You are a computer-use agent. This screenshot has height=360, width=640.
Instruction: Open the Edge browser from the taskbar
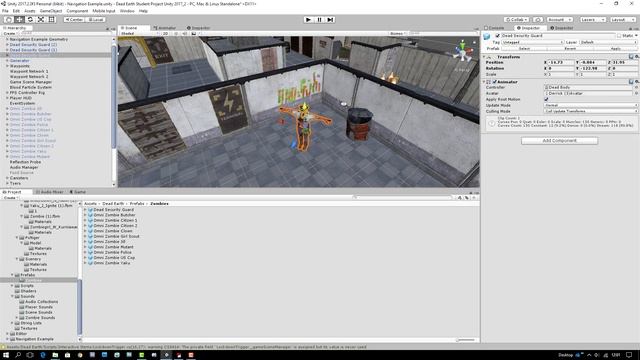pyautogui.click(x=43, y=355)
